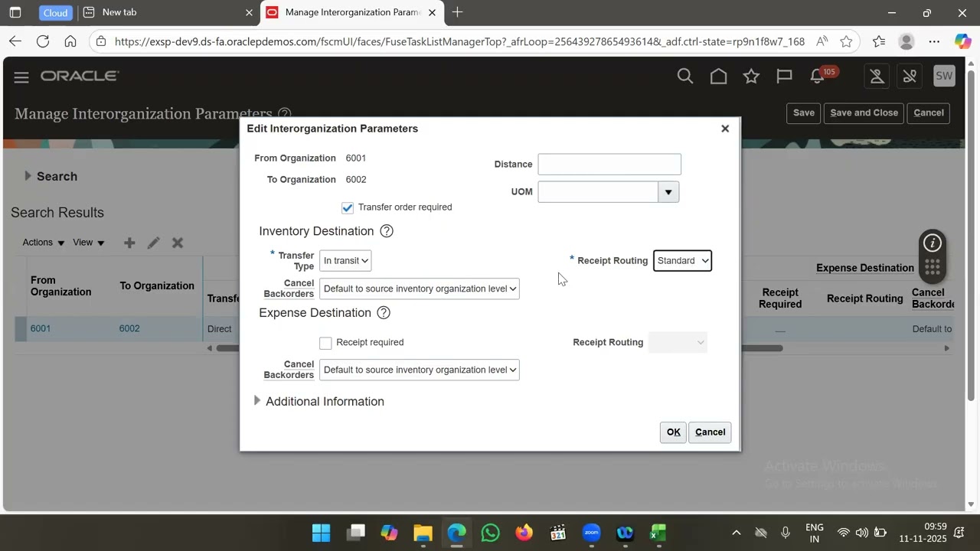
Task: Open WhatsApp from taskbar
Action: [490, 533]
